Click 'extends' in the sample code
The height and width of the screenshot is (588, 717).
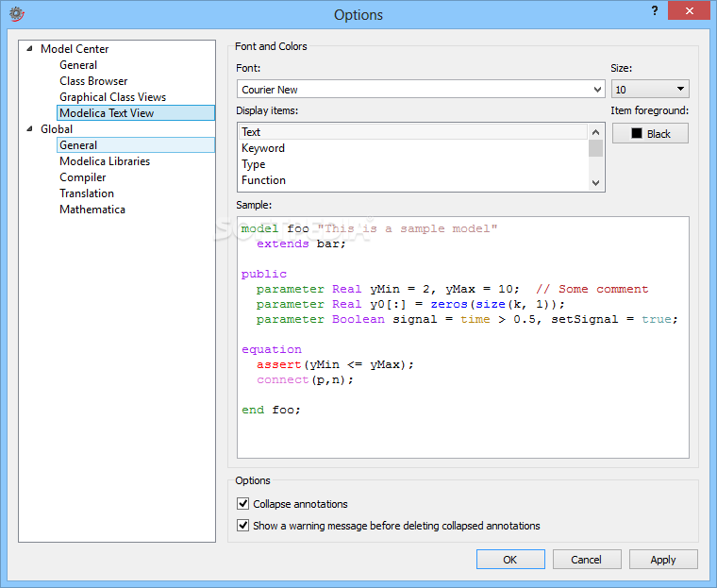click(x=283, y=244)
